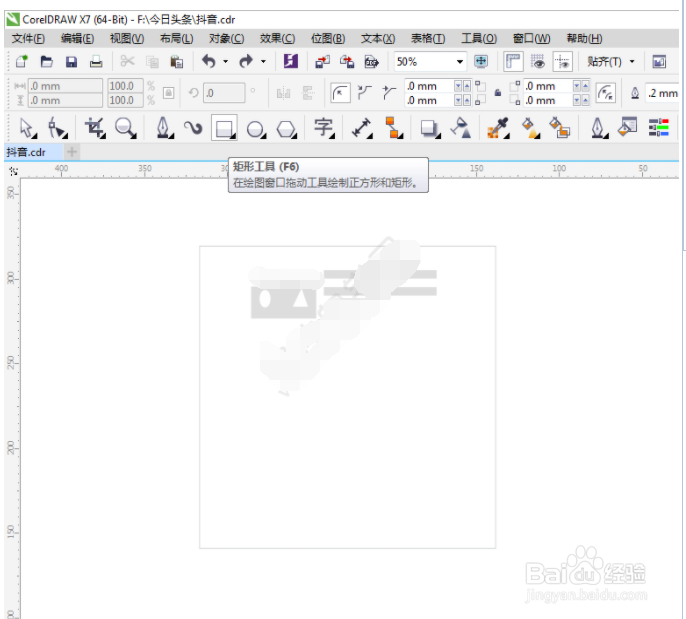Screen dimensions: 686x619
Task: Open the 视图(V) menu
Action: click(127, 39)
